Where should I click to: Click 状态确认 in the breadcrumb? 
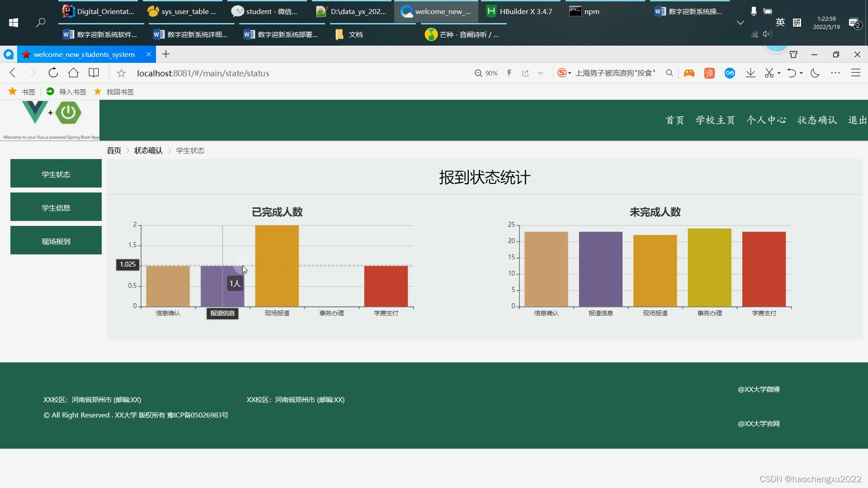[148, 150]
